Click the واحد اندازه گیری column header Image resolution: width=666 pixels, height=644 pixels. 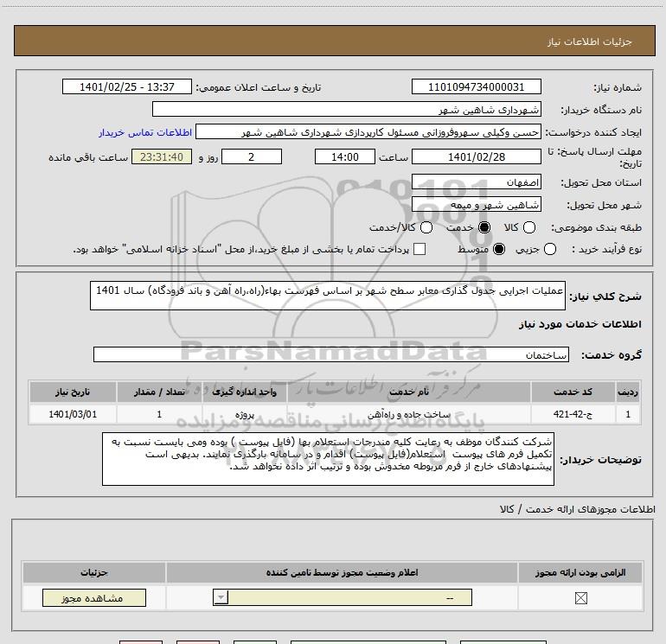(244, 392)
